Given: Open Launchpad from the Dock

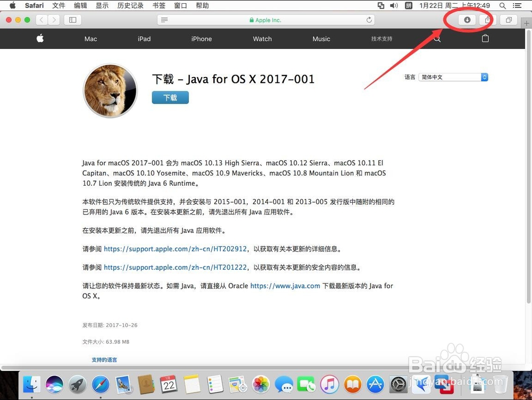Looking at the screenshot, I should click(77, 385).
